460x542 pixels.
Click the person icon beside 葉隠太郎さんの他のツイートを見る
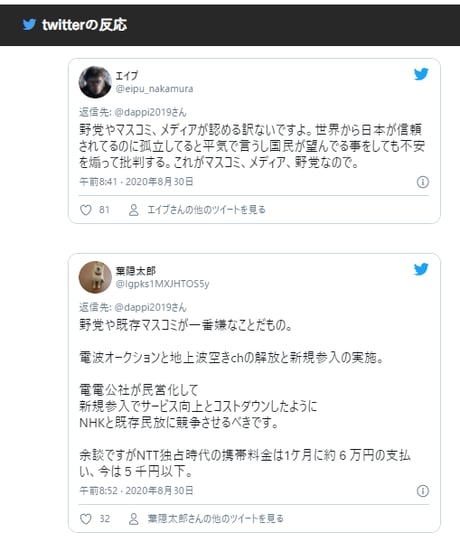[134, 518]
